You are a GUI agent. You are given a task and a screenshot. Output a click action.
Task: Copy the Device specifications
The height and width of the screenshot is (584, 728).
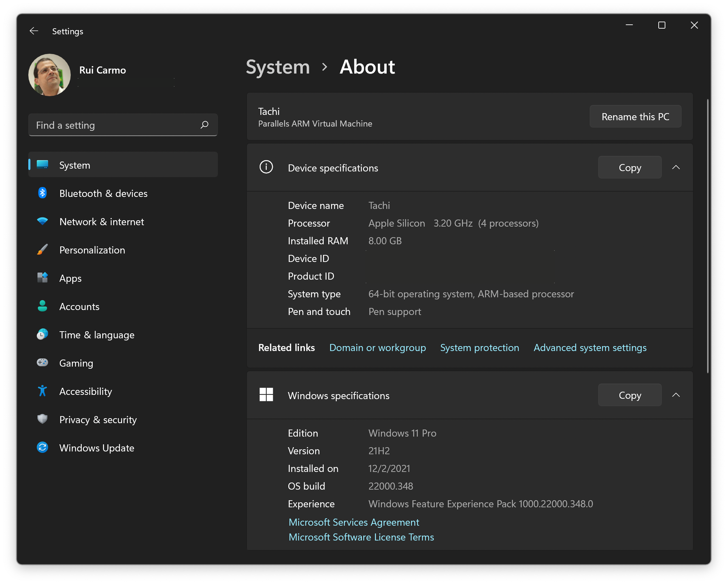[630, 168]
